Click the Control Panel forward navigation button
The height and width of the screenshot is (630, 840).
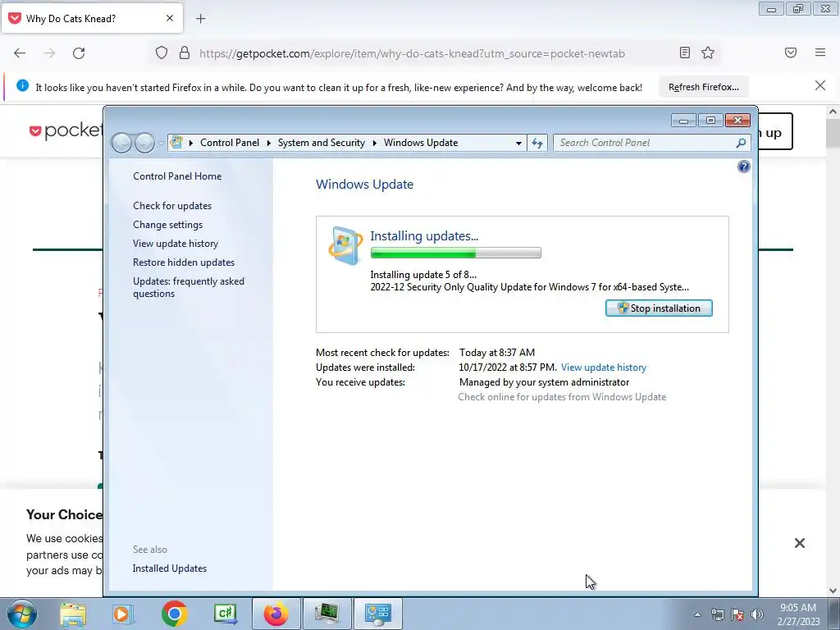point(144,143)
